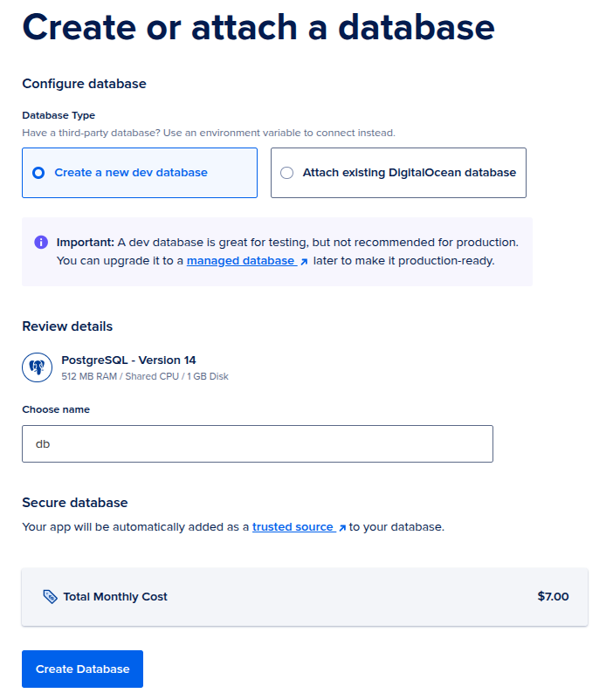
Task: Click the Configure database heading
Action: (84, 84)
